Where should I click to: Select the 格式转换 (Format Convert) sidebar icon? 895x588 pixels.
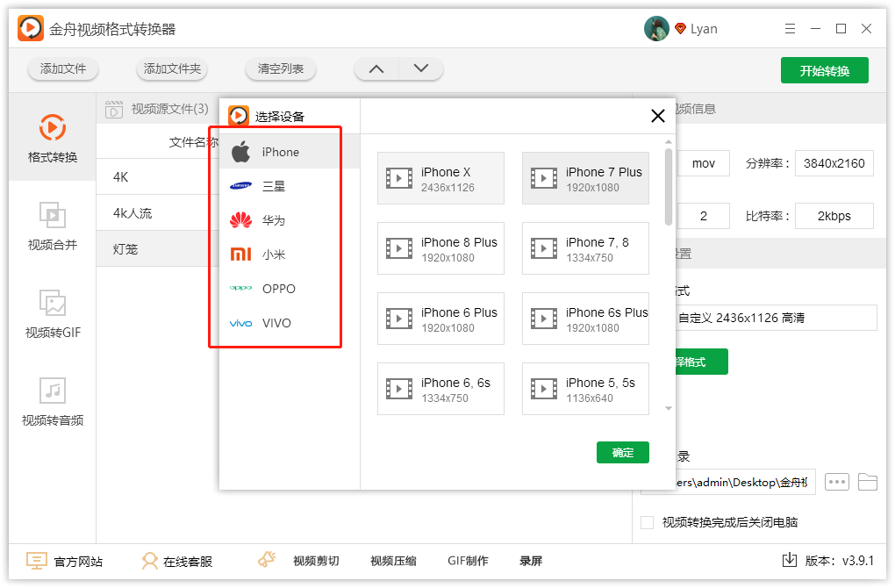coord(53,136)
